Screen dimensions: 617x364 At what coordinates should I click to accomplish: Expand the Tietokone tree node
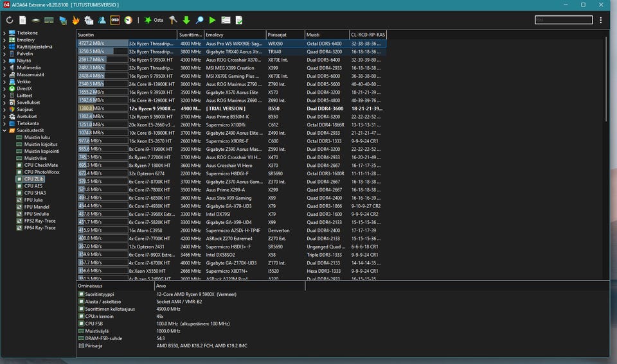click(4, 33)
